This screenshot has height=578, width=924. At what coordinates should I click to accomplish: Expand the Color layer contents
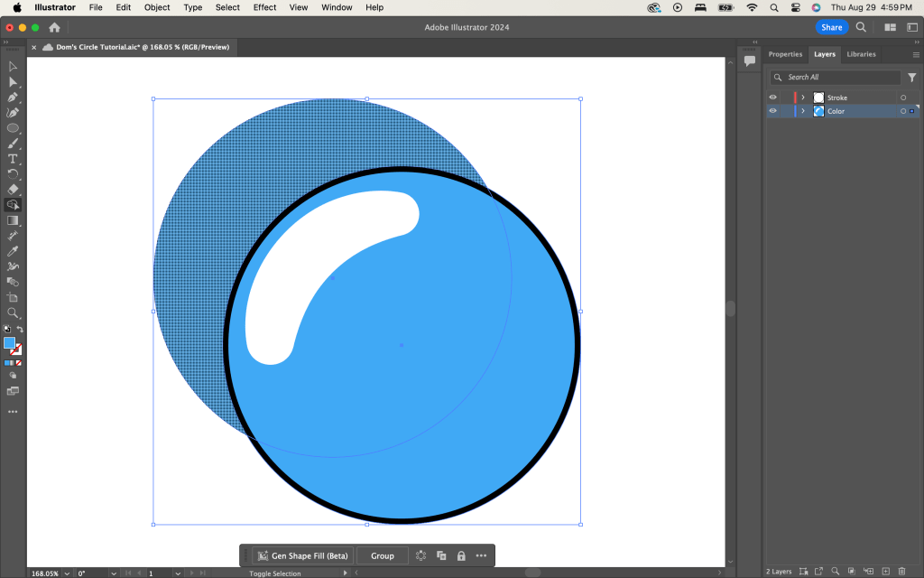coord(803,111)
